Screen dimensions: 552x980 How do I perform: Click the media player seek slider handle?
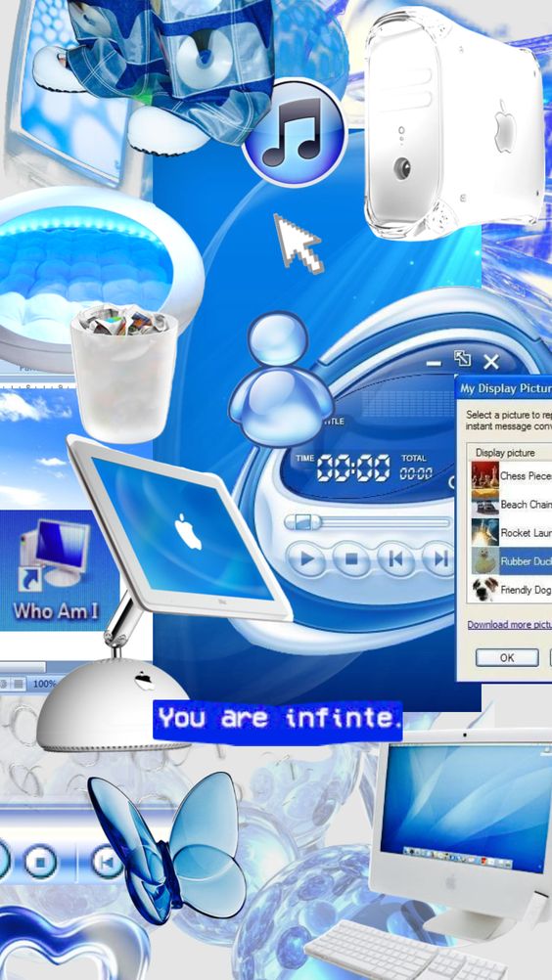tap(302, 520)
